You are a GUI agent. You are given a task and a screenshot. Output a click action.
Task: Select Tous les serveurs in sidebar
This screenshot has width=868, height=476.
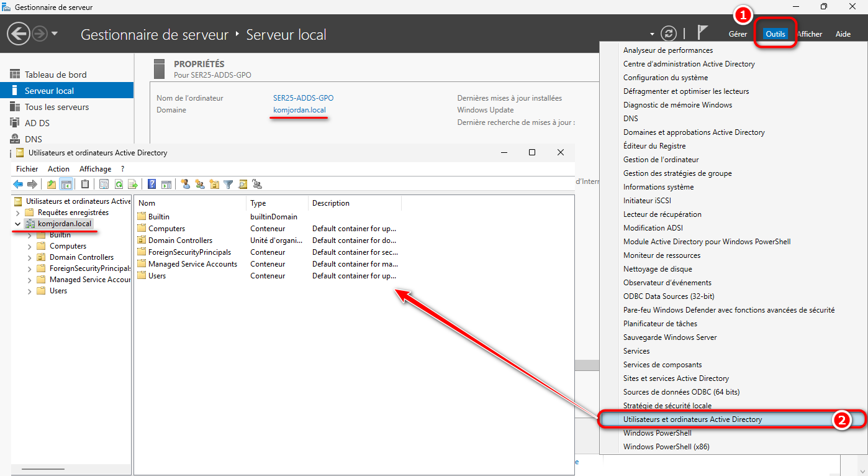tap(66, 107)
